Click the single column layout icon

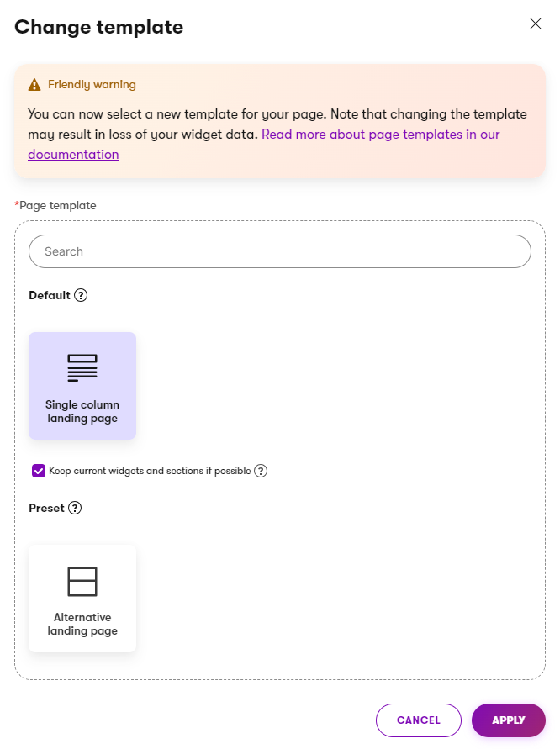click(82, 367)
